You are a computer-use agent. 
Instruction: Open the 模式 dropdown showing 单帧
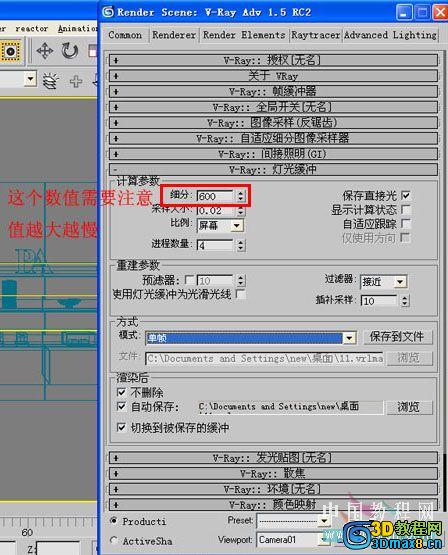(x=251, y=338)
